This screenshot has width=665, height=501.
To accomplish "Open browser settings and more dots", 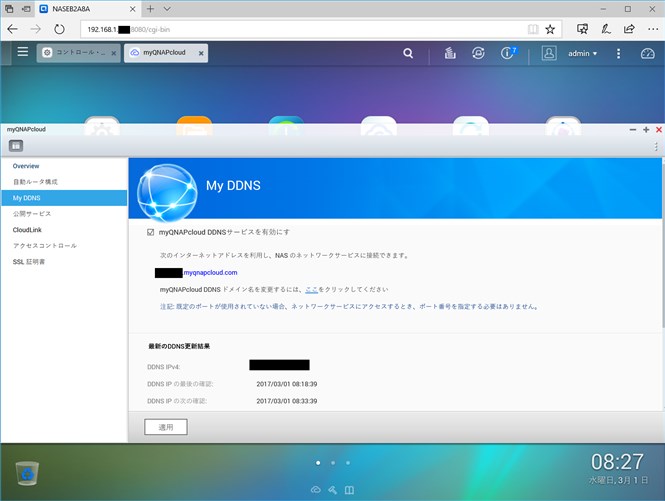I will [653, 29].
